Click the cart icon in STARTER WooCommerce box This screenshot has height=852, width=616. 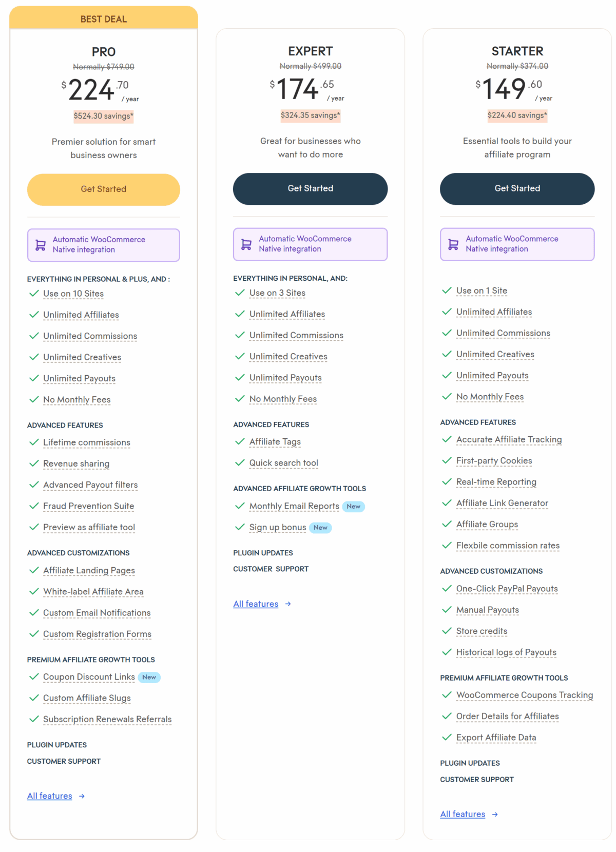click(x=453, y=245)
